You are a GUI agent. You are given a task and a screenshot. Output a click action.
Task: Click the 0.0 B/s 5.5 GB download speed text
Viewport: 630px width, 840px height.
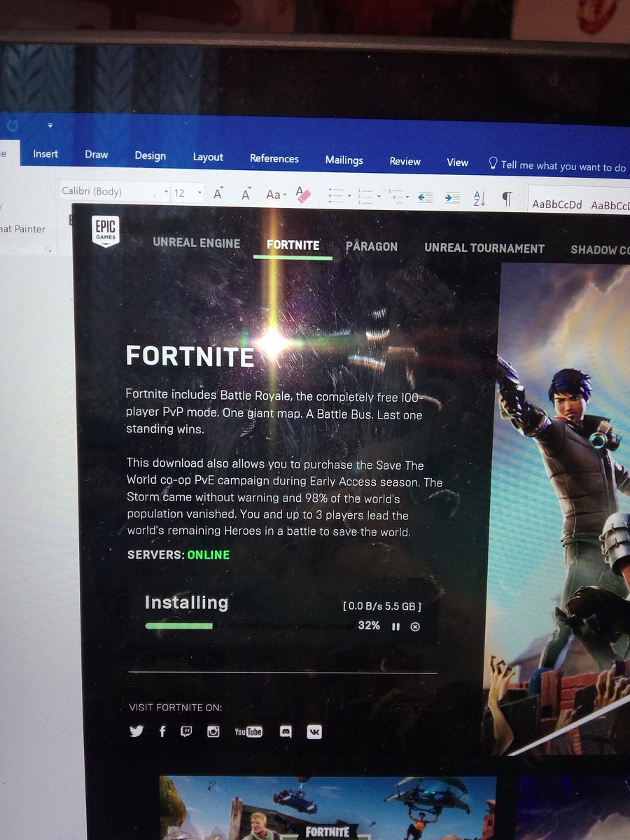tap(382, 605)
